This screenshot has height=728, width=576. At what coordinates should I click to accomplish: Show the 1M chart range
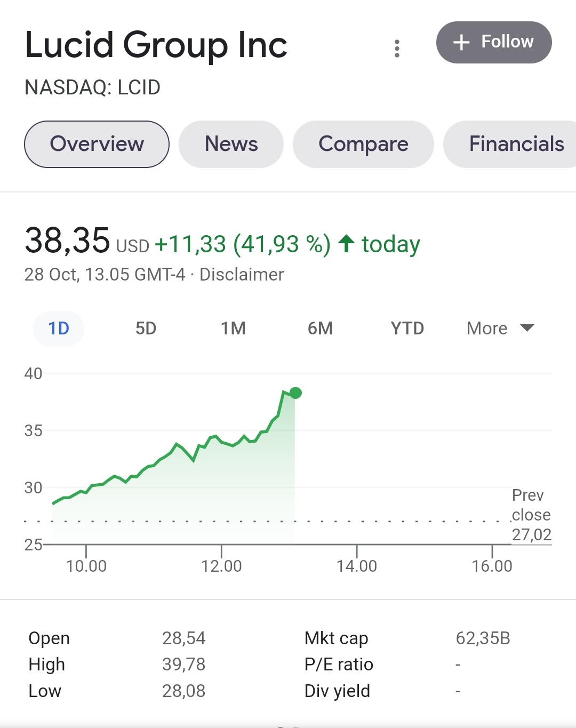pos(233,329)
